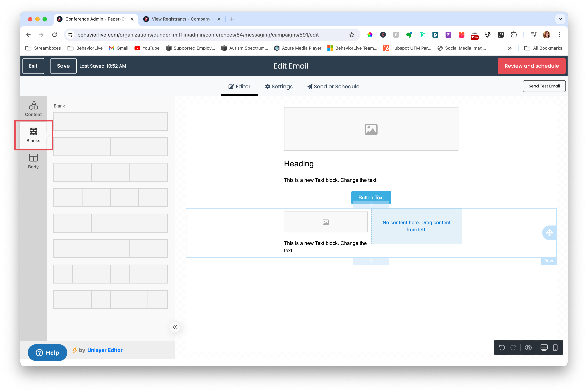
Task: Open the Help widget
Action: [47, 352]
